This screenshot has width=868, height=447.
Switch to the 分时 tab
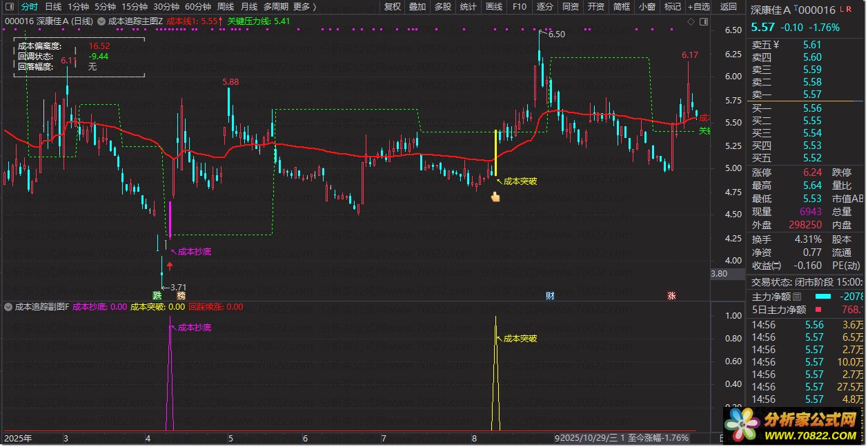point(29,7)
